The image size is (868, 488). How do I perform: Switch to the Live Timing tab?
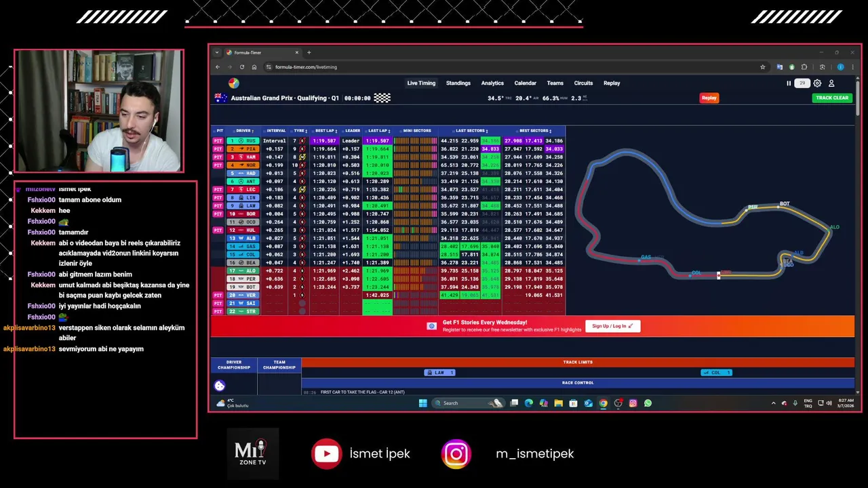coord(421,83)
